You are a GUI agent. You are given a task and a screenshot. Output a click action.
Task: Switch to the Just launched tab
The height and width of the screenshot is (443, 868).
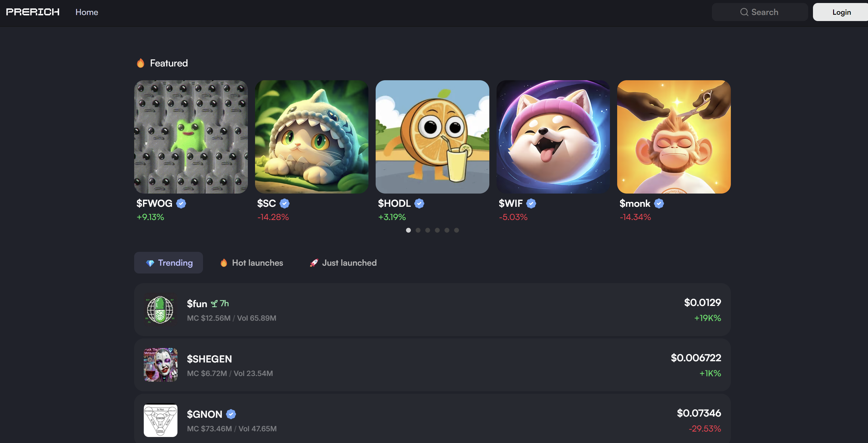343,263
